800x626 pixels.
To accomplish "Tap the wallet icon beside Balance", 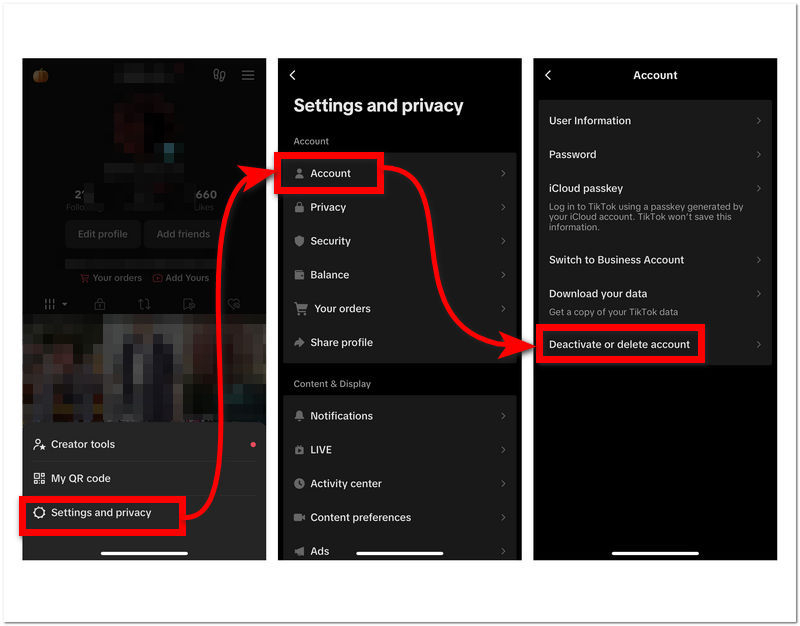I will (299, 275).
